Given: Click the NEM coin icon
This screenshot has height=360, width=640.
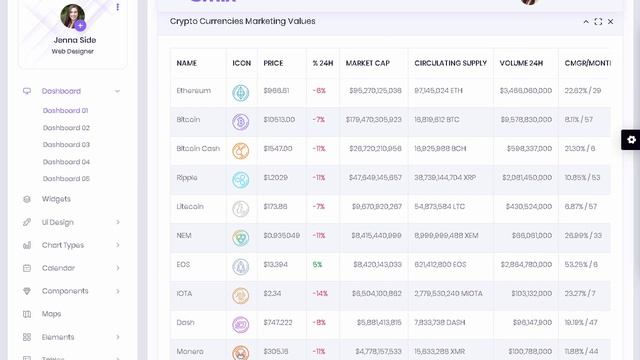Looking at the screenshot, I should [x=240, y=238].
